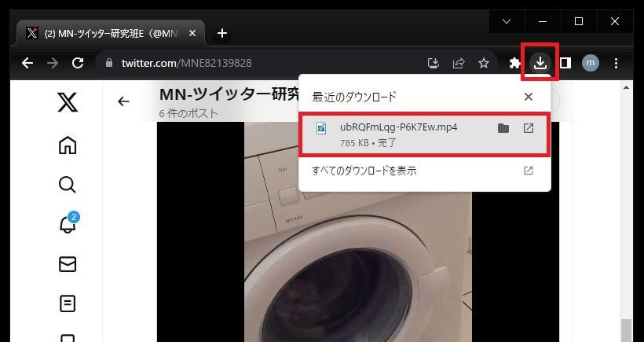Open Messages envelope icon in sidebar
644x342 pixels.
point(68,264)
